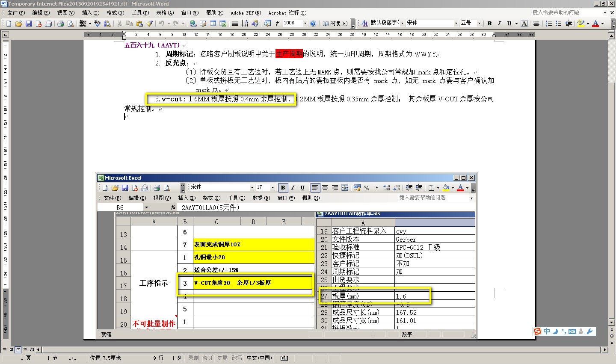This screenshot has height=364, width=616.
Task: Open a file using Word's folder icon
Action: click(x=18, y=24)
